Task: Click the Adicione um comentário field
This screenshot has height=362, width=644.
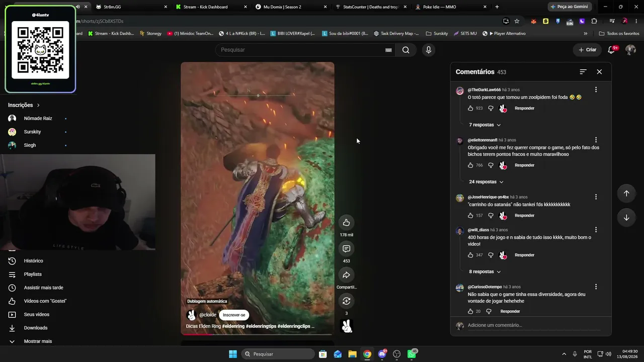Action: pos(534,325)
